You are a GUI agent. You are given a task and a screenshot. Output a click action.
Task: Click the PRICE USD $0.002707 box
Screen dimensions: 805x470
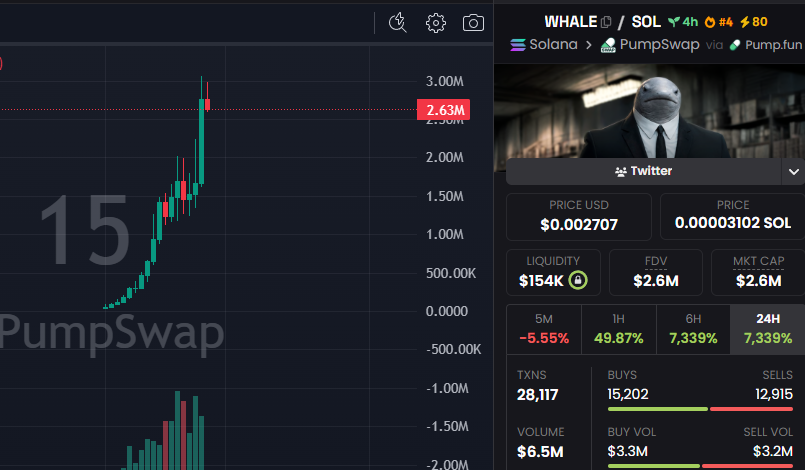579,217
